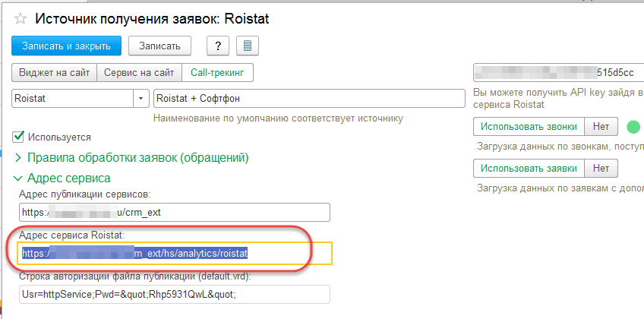
Task: Switch to Сервис на сайт tab
Action: pyautogui.click(x=139, y=73)
